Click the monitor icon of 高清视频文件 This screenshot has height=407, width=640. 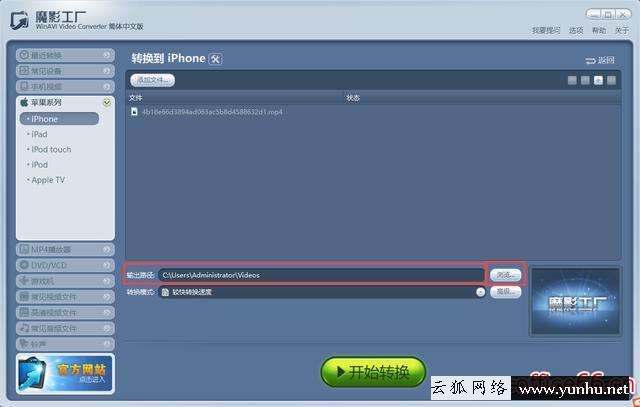pyautogui.click(x=24, y=312)
